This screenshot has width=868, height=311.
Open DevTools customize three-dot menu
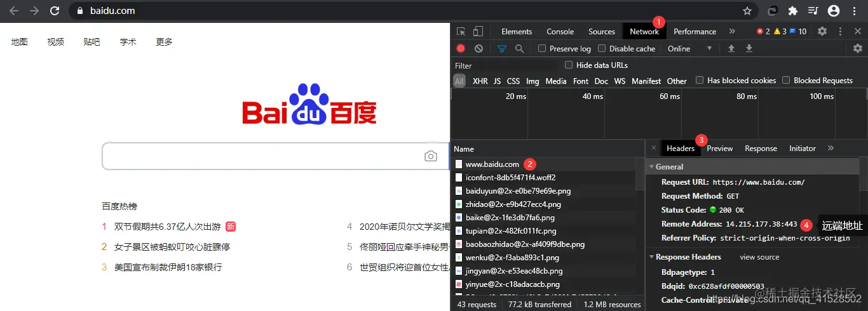[840, 31]
